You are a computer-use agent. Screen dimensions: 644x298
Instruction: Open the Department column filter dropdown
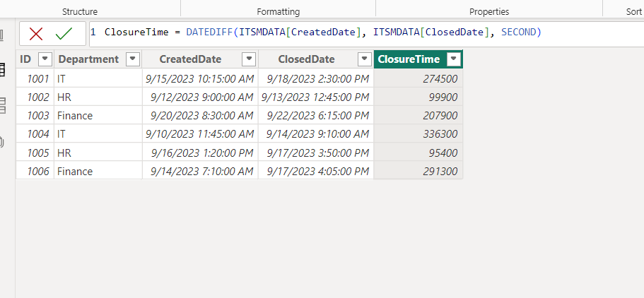[x=132, y=59]
